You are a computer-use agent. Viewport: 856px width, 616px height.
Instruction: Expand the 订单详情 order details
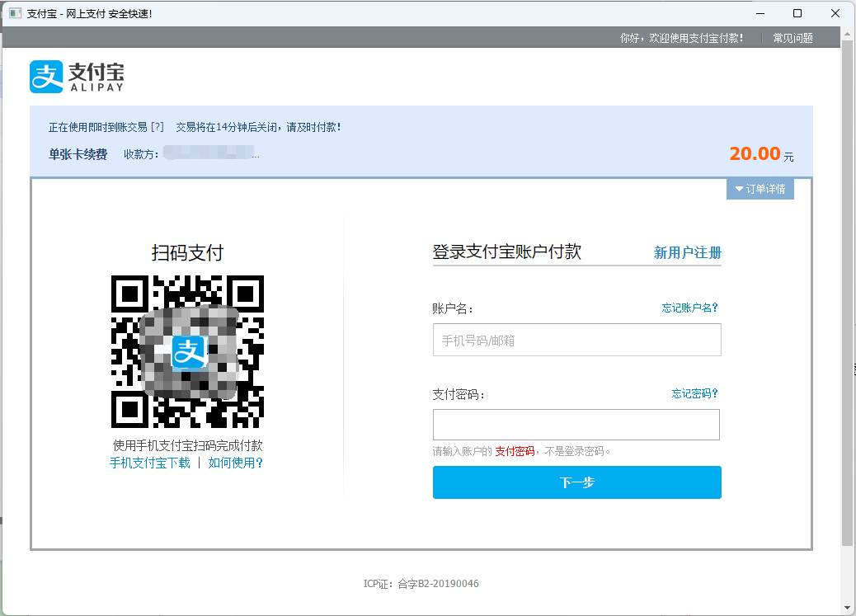[x=760, y=189]
